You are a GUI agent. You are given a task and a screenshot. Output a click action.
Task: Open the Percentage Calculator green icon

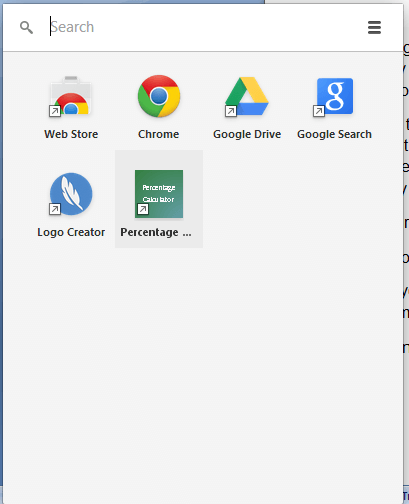click(159, 194)
